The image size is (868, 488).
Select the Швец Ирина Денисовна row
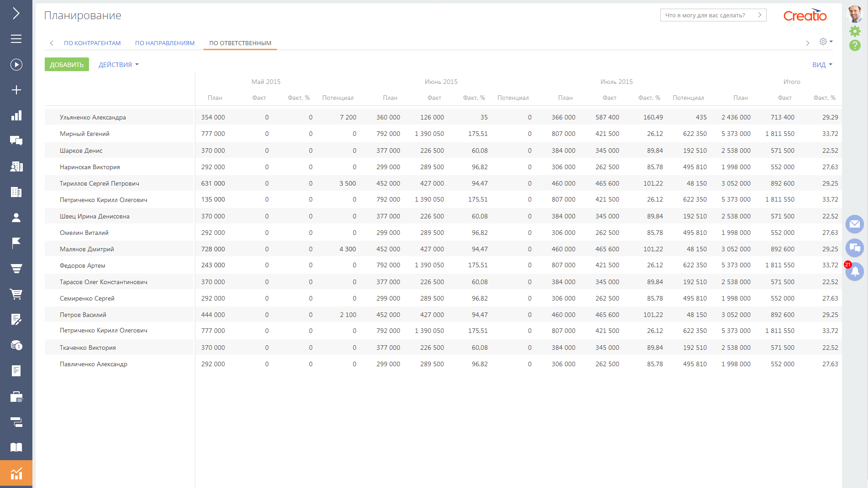coord(443,216)
